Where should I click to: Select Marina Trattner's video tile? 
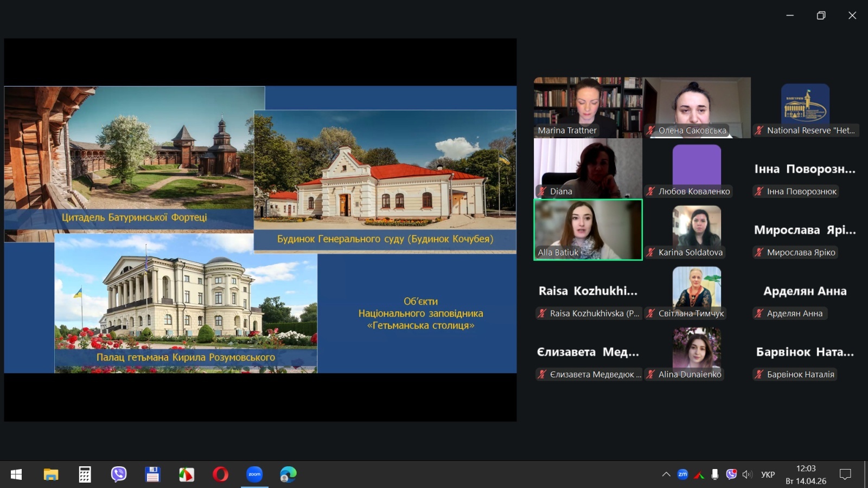[588, 107]
